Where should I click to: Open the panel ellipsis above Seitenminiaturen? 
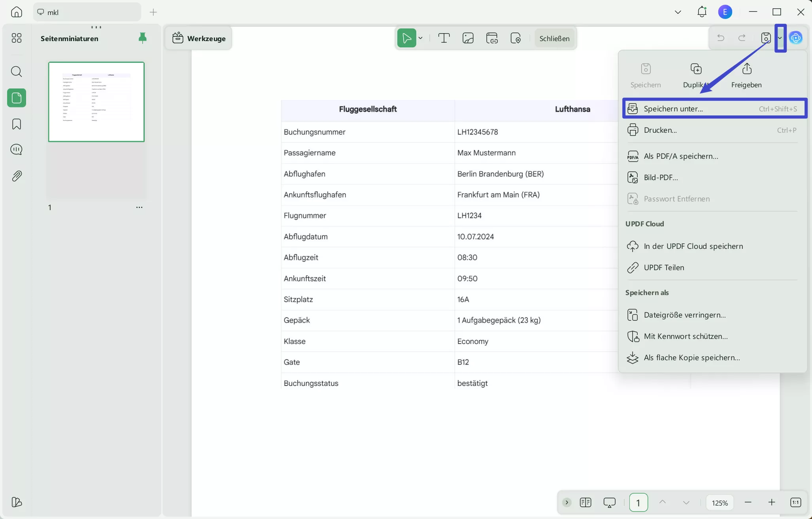96,27
